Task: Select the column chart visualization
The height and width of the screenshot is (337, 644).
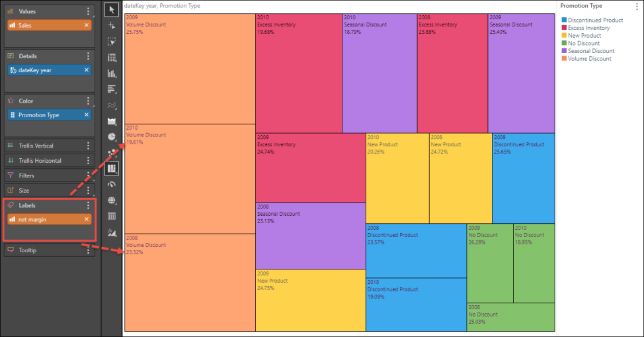Action: [112, 73]
